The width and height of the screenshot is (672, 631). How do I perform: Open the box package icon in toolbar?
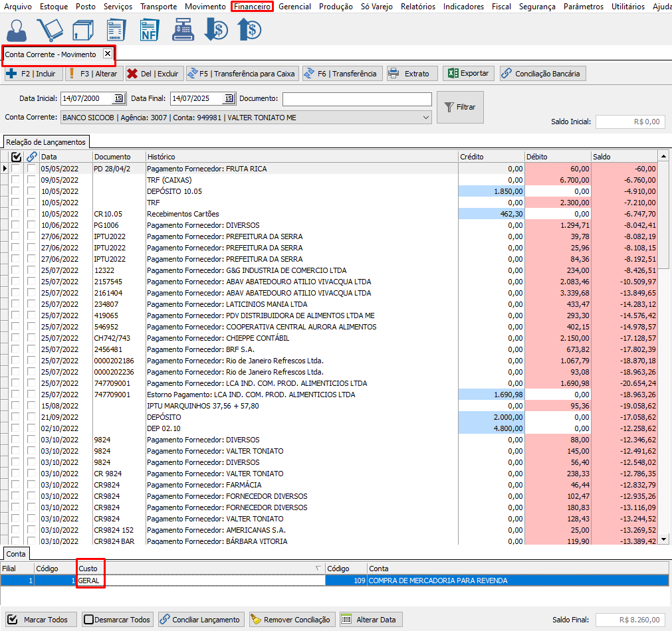pos(82,30)
